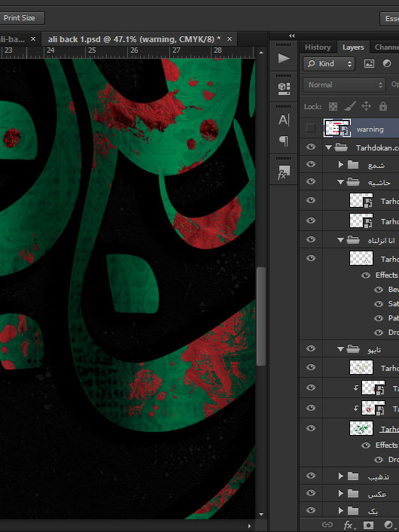Hide the تایپو group

(x=311, y=348)
